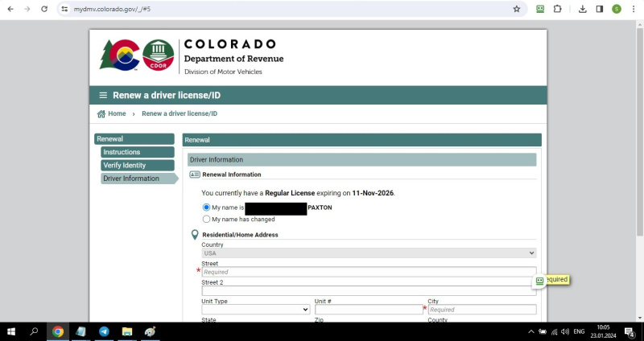Image resolution: width=644 pixels, height=341 pixels.
Task: Select 'My name is' radio button
Action: [206, 207]
